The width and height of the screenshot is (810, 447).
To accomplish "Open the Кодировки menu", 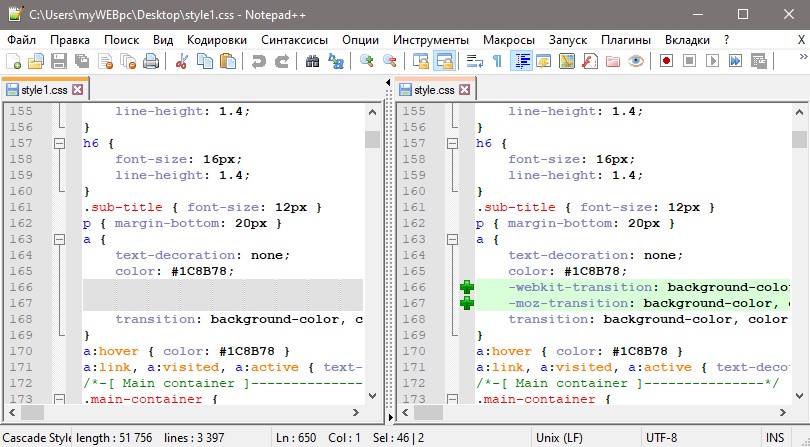I will [x=217, y=40].
